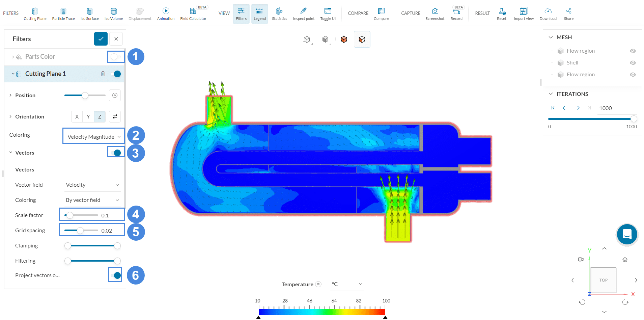The width and height of the screenshot is (644, 320).
Task: Confirm filters with the checkmark button
Action: [101, 39]
